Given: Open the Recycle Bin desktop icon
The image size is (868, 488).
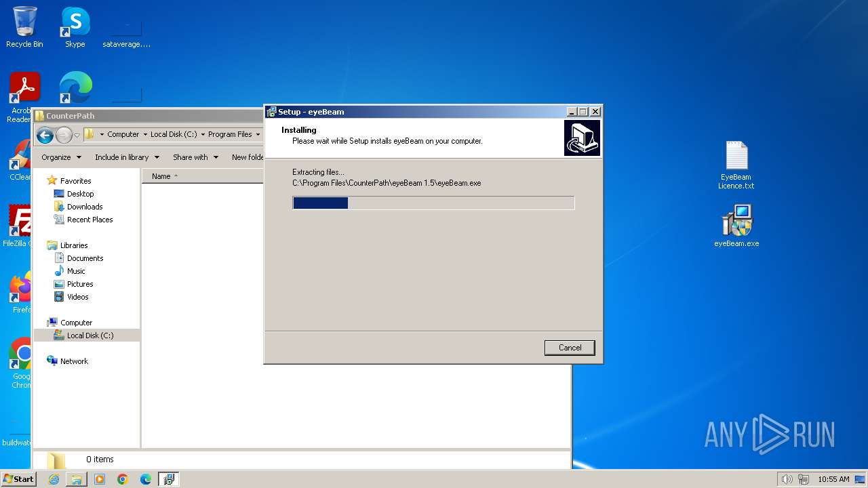Looking at the screenshot, I should pyautogui.click(x=24, y=27).
